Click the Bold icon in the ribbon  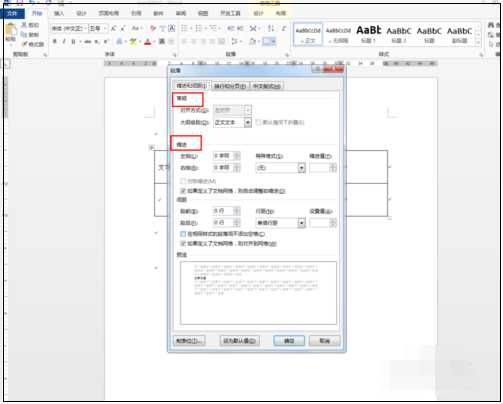tap(55, 41)
